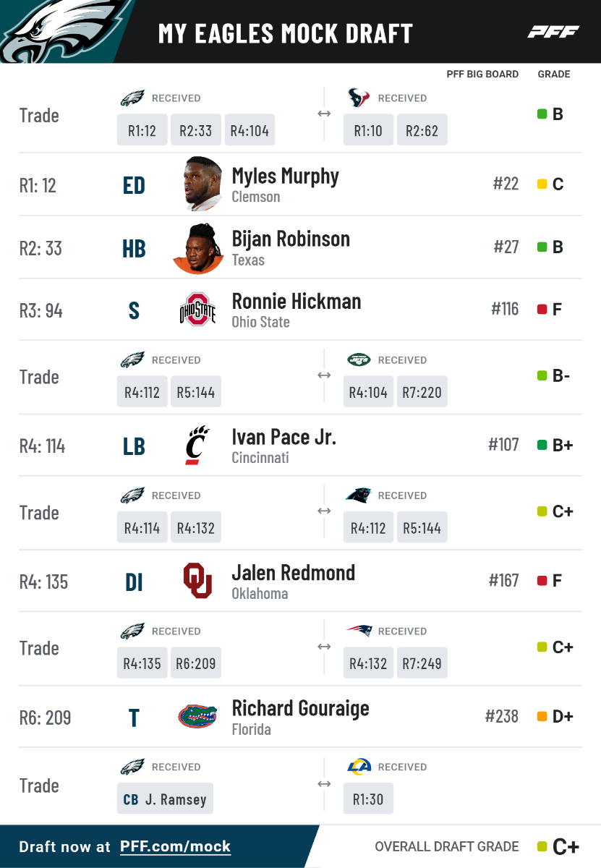The image size is (601, 868).
Task: Click the Los Angeles Rams trade logo
Action: pyautogui.click(x=359, y=767)
